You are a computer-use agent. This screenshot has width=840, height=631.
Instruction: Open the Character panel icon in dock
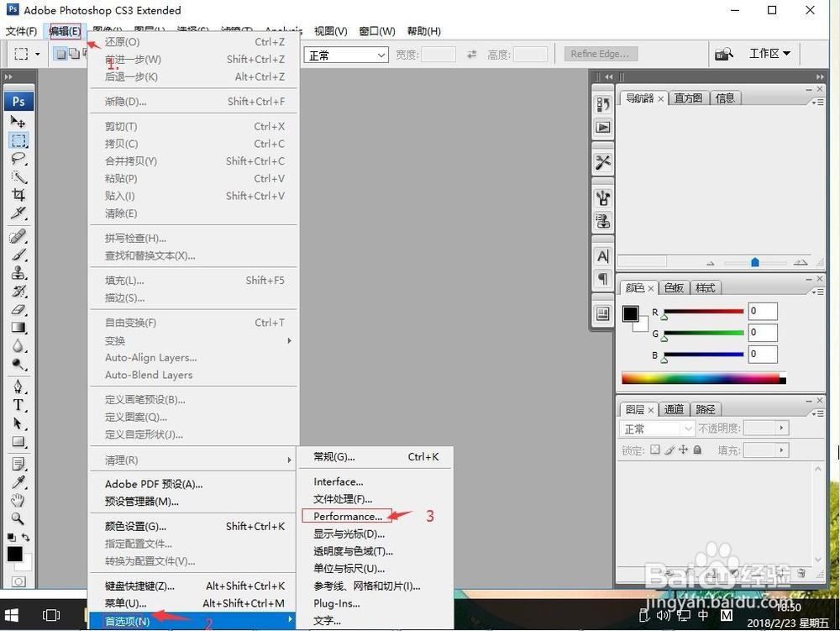[602, 256]
